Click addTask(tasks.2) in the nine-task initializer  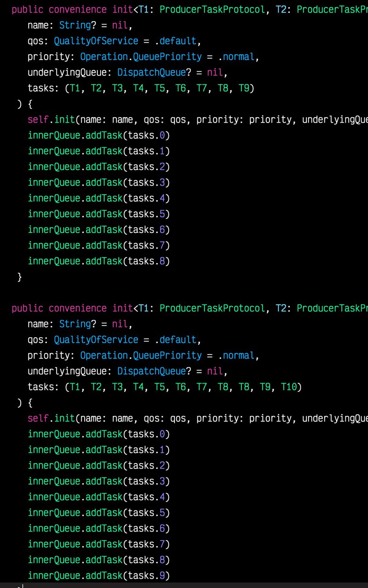[128, 166]
